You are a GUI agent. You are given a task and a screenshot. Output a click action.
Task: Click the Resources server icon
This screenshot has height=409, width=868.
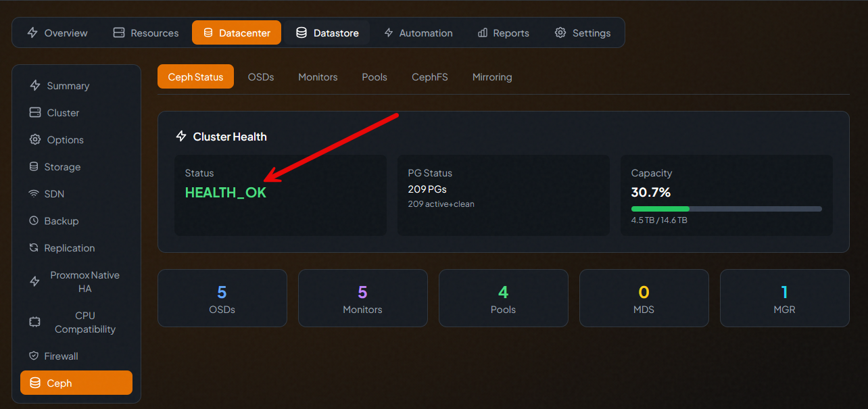[x=119, y=32]
